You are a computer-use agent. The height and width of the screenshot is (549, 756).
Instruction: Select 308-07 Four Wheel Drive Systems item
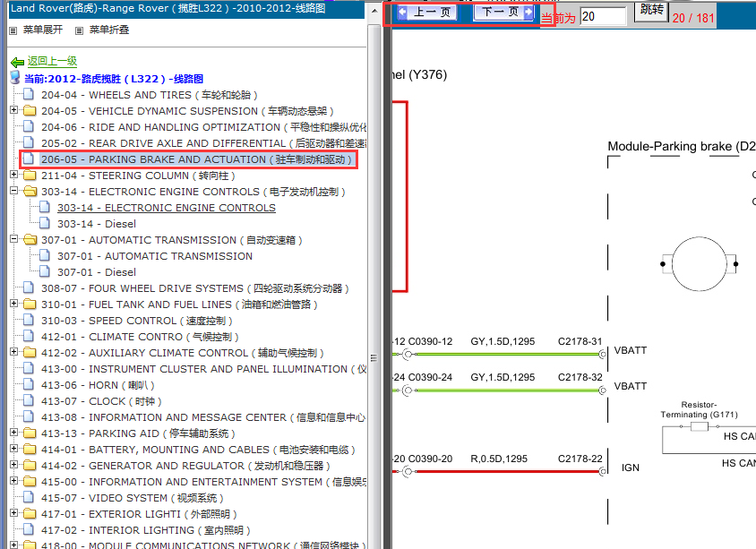(194, 288)
